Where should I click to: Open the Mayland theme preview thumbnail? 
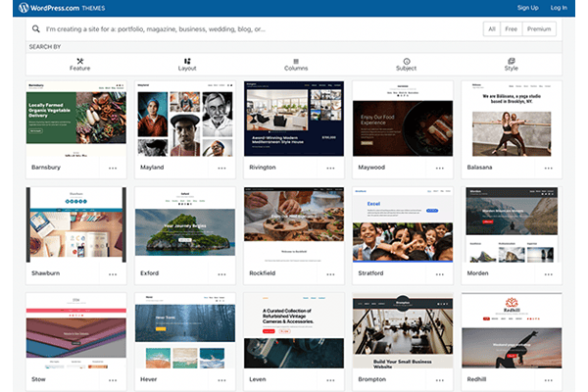pyautogui.click(x=185, y=119)
